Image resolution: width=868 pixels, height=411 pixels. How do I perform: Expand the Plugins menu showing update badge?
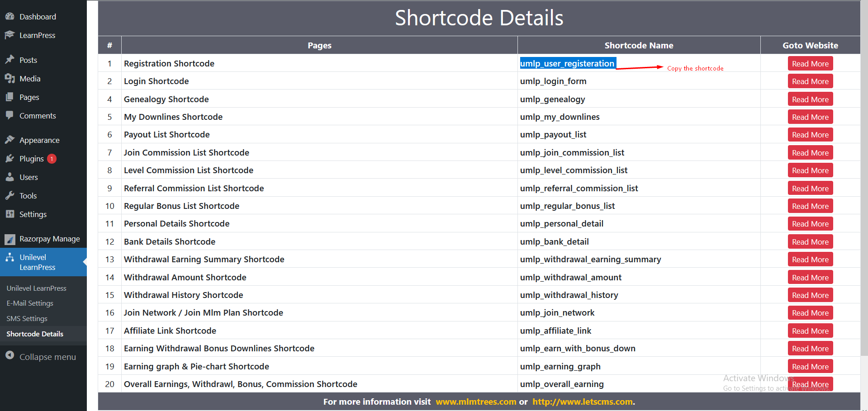tap(31, 158)
